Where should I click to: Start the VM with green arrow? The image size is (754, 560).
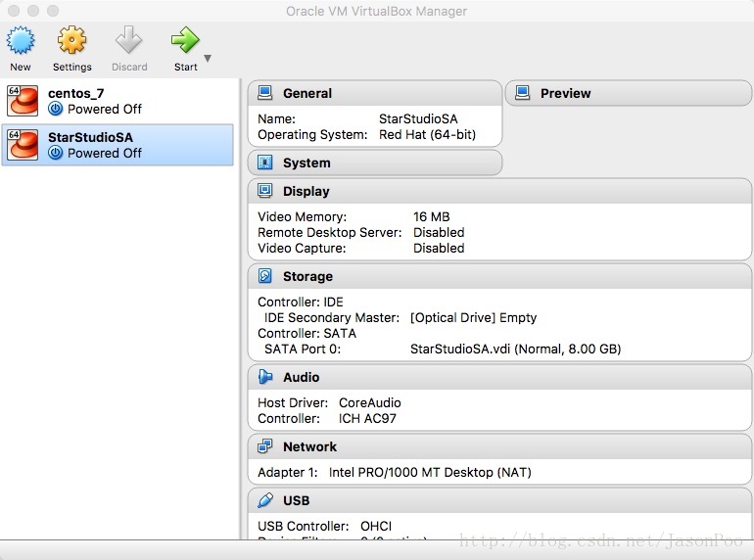pos(185,40)
